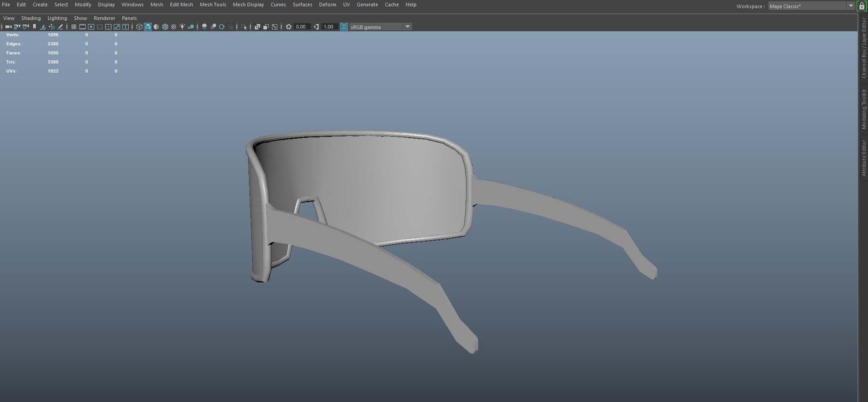Open the Mesh Tools menu

coord(213,4)
